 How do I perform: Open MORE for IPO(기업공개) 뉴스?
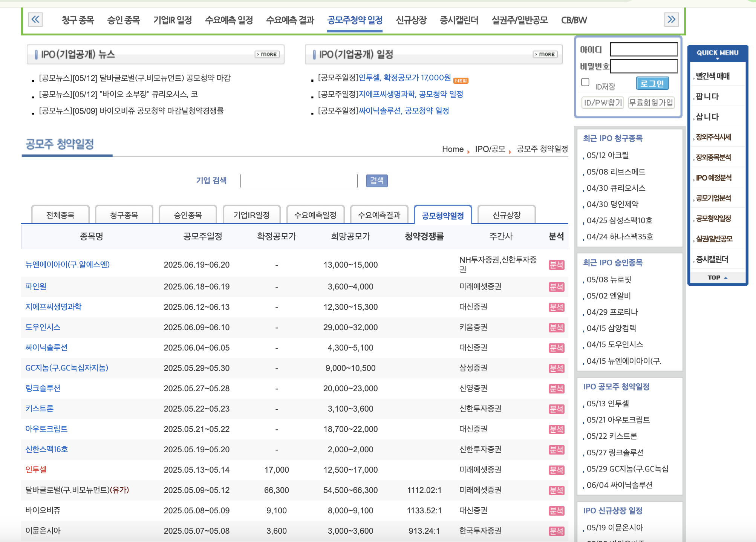tap(267, 54)
